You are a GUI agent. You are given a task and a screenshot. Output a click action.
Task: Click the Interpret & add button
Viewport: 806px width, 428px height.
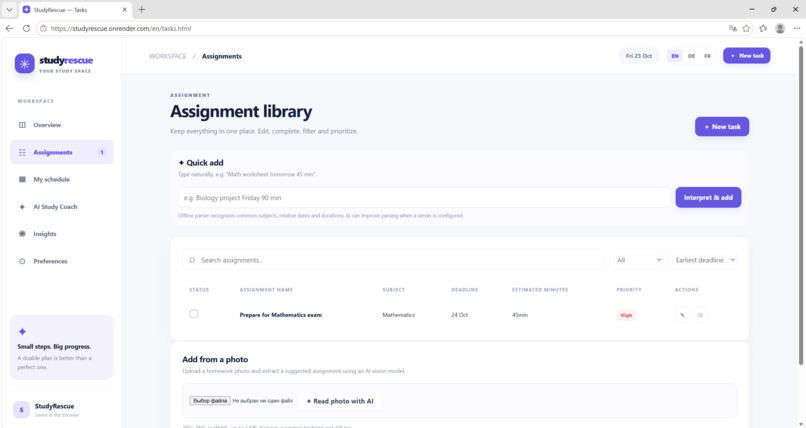click(x=708, y=197)
